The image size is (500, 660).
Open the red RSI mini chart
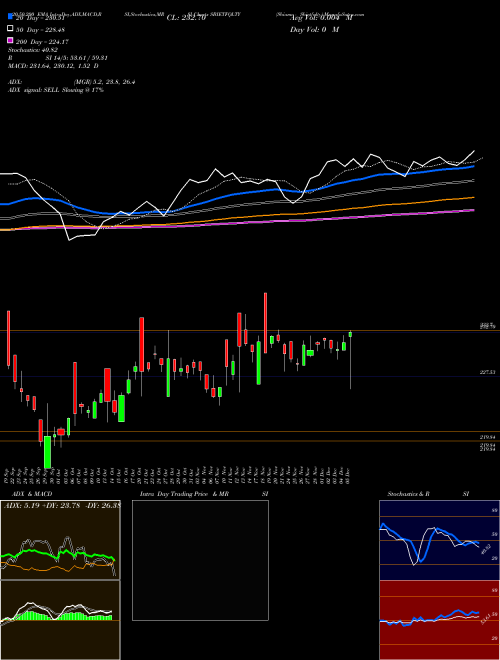click(x=439, y=620)
